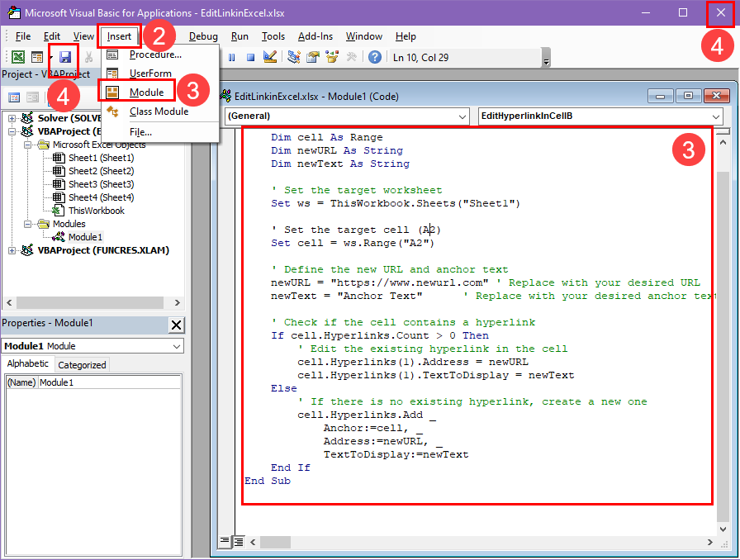Expand the VBAProject (FUNCRES.XLAM) node
740x560 pixels.
click(12, 250)
